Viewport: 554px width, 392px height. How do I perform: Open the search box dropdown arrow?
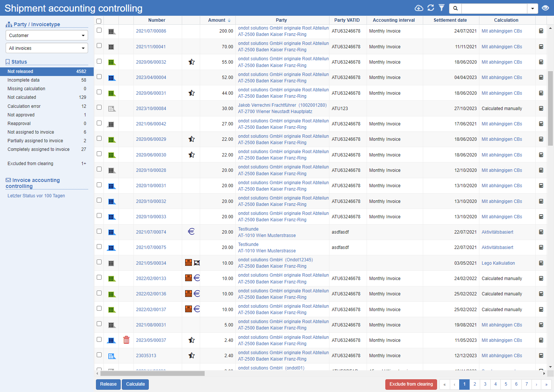point(533,8)
